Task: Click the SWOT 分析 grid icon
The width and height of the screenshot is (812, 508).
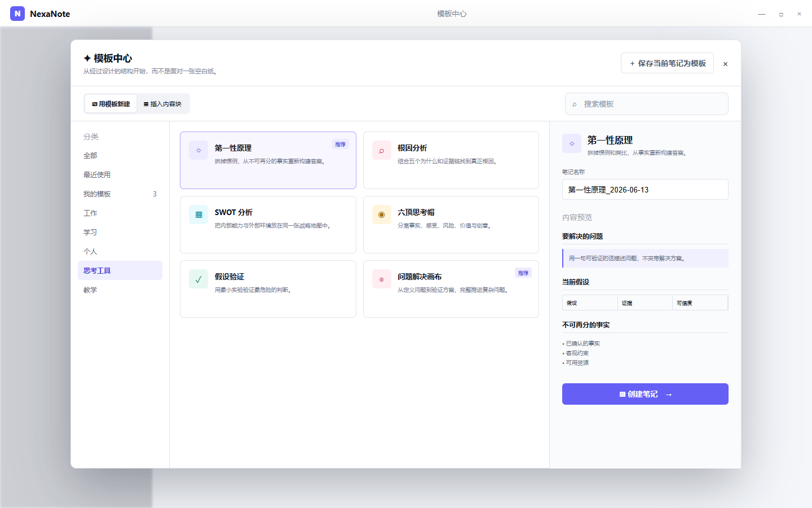Action: coord(198,214)
